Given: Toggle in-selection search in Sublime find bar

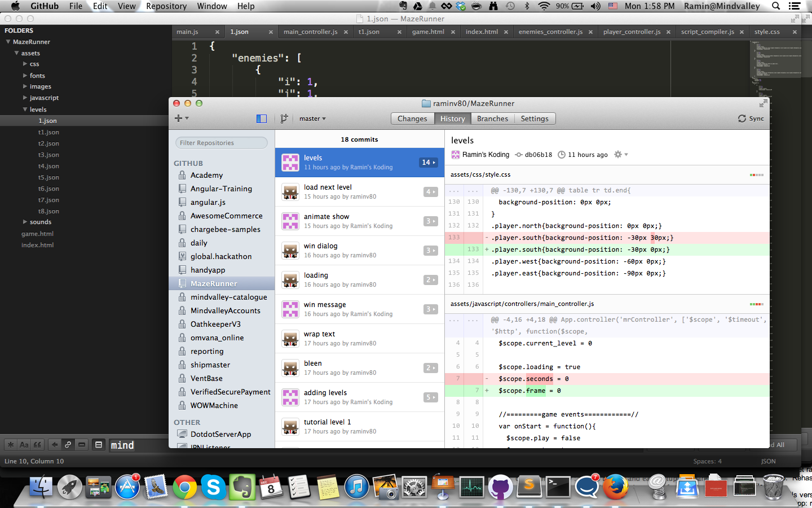Looking at the screenshot, I should click(82, 445).
